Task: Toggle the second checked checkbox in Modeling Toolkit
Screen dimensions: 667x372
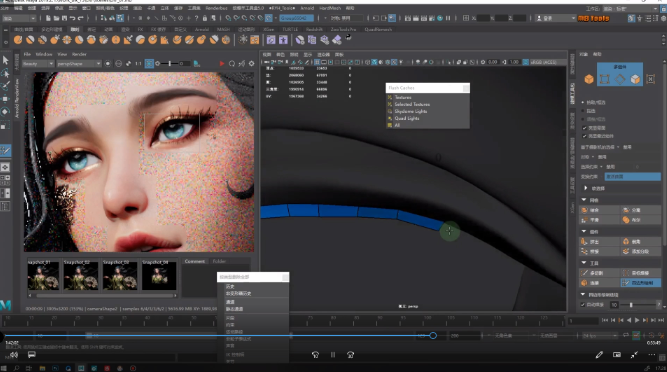Action: 584,136
